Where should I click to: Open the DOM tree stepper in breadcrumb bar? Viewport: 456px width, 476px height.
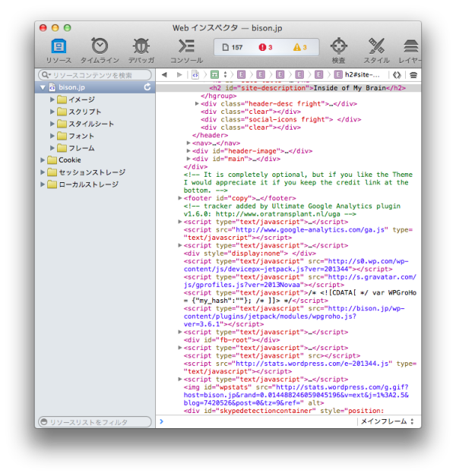(225, 74)
